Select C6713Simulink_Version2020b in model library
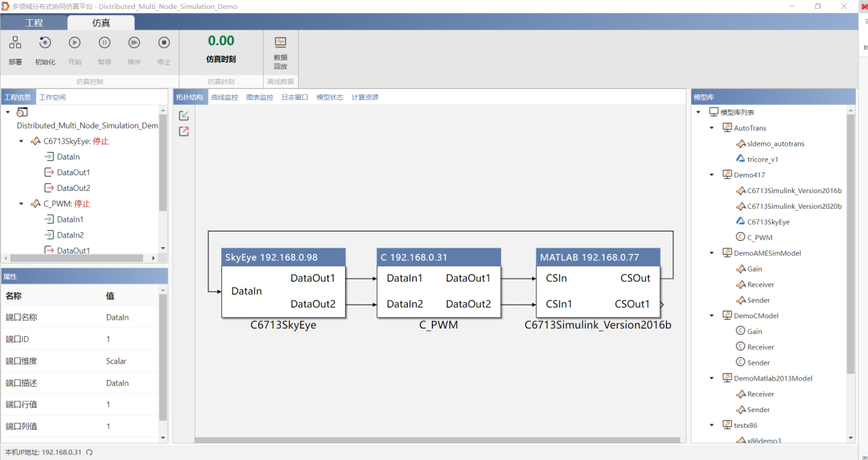868x460 pixels. [x=794, y=206]
